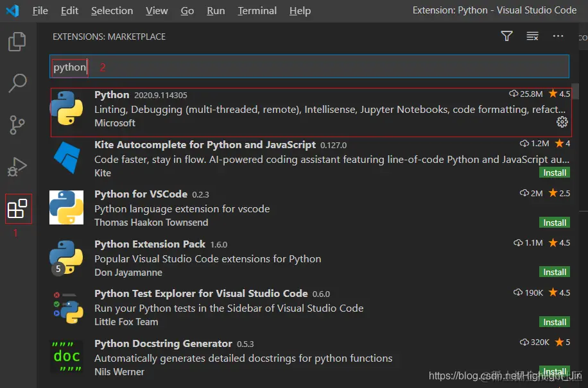Open the Edit menu
The height and width of the screenshot is (388, 588).
point(69,10)
